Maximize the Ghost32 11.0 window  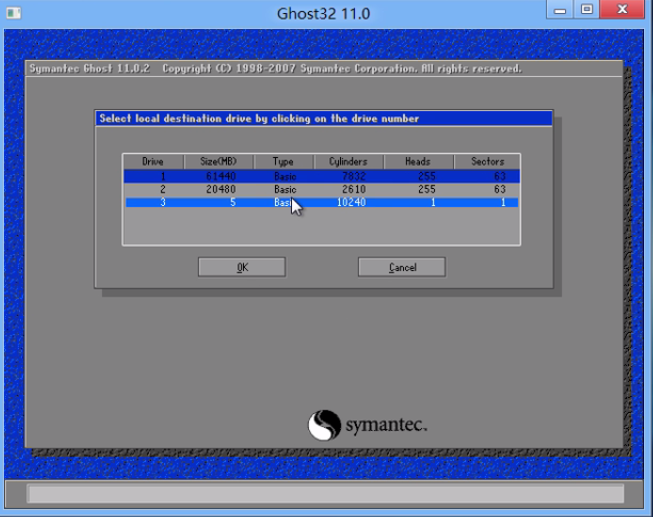(x=587, y=9)
